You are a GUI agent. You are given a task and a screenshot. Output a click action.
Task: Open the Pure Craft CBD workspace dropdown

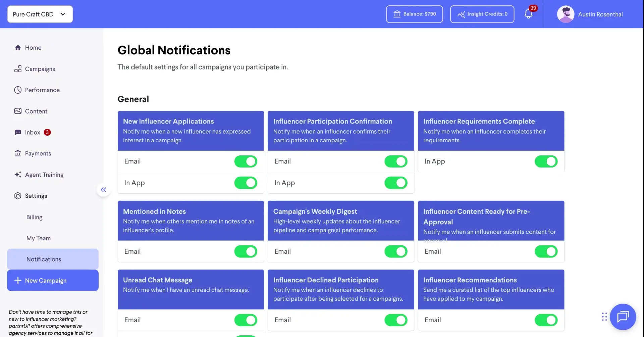tap(40, 14)
